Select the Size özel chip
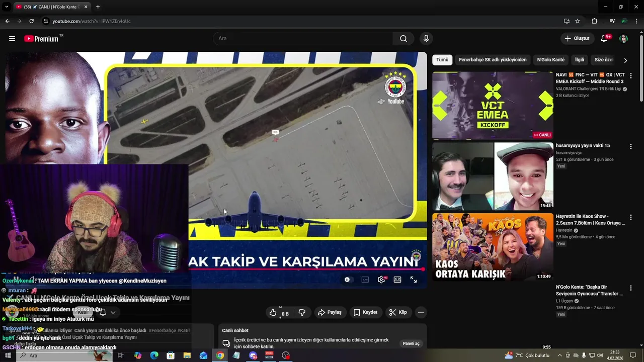The image size is (644, 362). tap(604, 60)
